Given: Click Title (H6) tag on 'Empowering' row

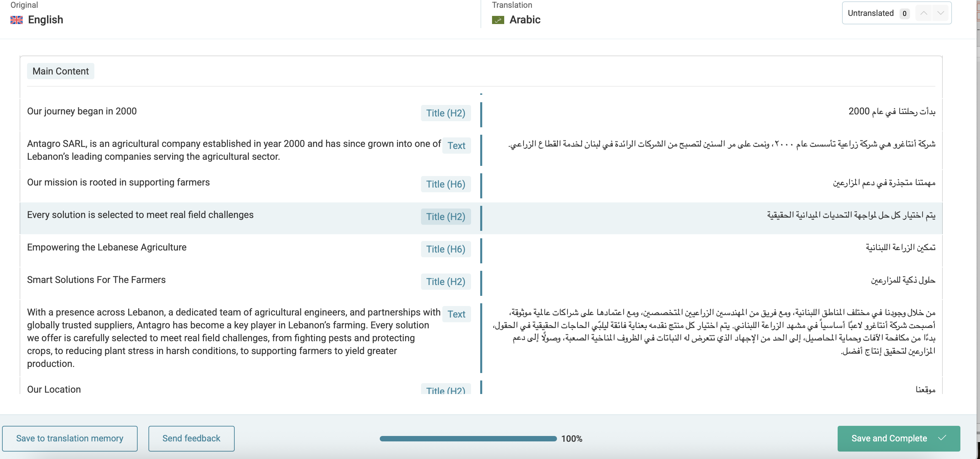Looking at the screenshot, I should coord(445,249).
